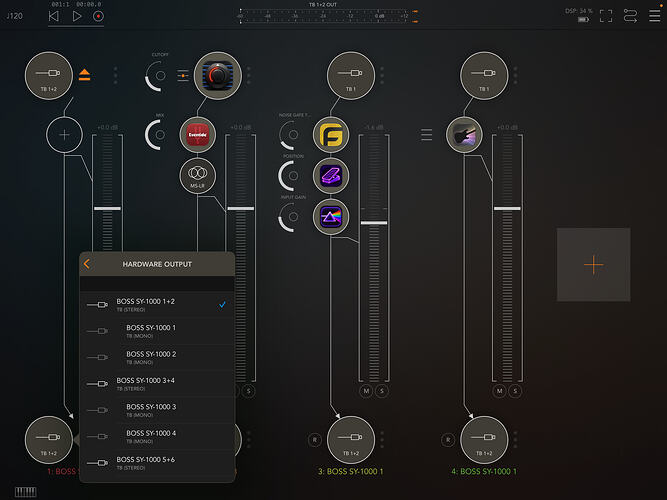Click the CUTOFF knob

(x=158, y=76)
